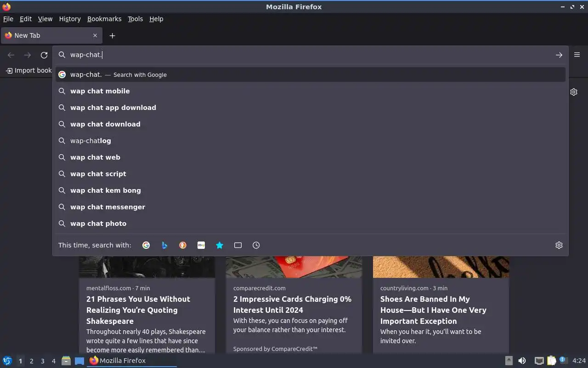Search this time with DuckDuckGo icon
Image resolution: width=588 pixels, height=368 pixels.
[183, 245]
